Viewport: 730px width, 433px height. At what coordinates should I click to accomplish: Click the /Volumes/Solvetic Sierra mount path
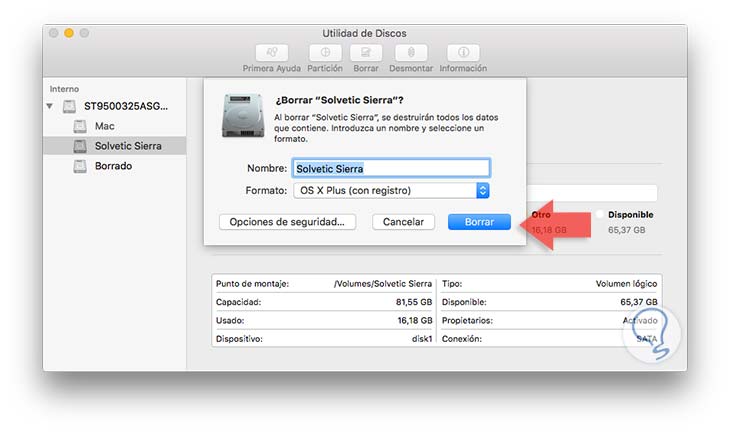383,284
